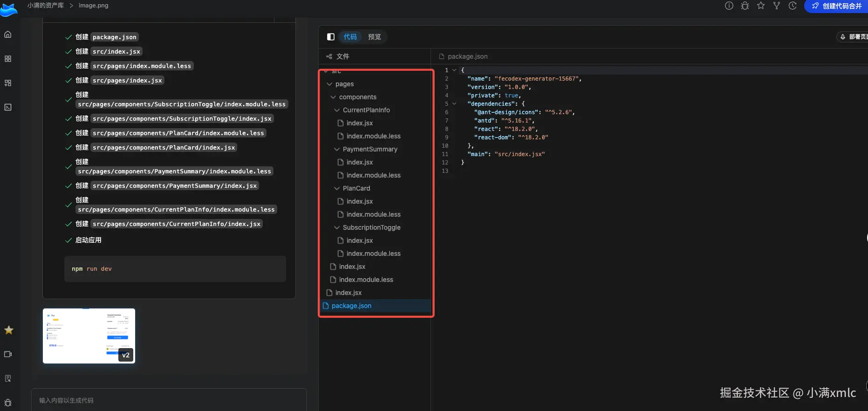Click PlanCard/index.jsx chip in steps

(x=164, y=148)
